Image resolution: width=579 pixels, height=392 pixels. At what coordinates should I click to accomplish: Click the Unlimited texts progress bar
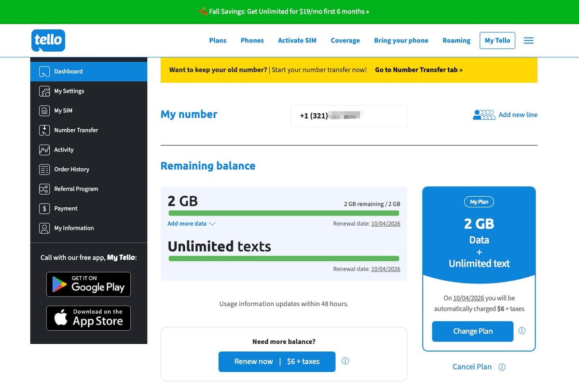[284, 259]
